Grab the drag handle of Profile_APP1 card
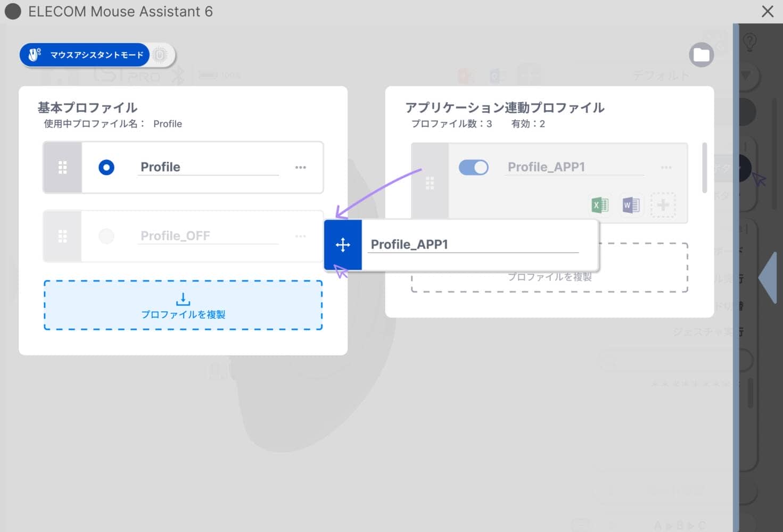The width and height of the screenshot is (783, 532). [x=430, y=183]
